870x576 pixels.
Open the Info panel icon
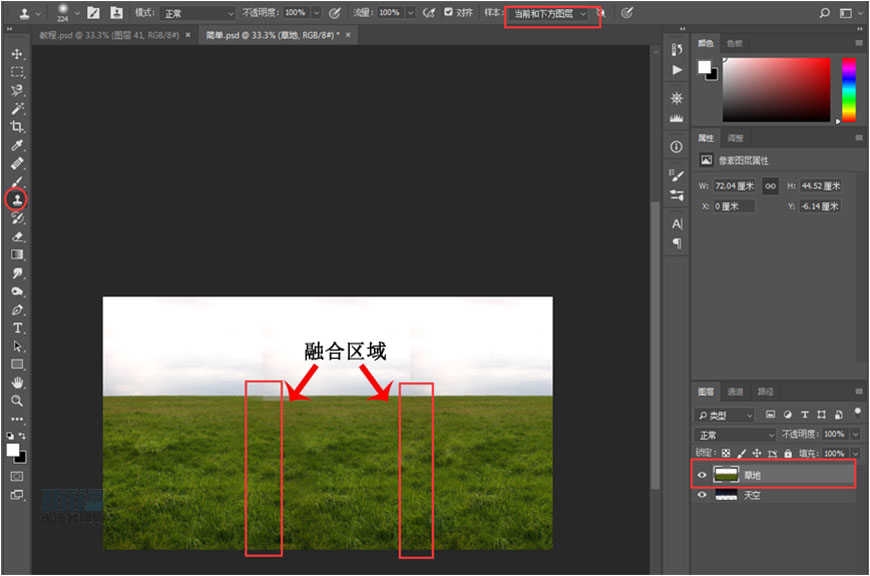click(x=676, y=147)
